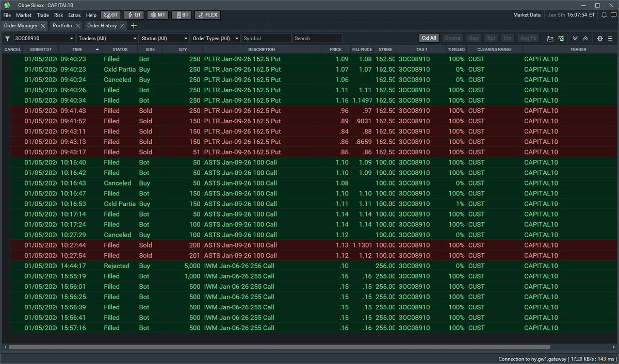Click the Avg Px button
The image size is (619, 364).
pyautogui.click(x=529, y=38)
